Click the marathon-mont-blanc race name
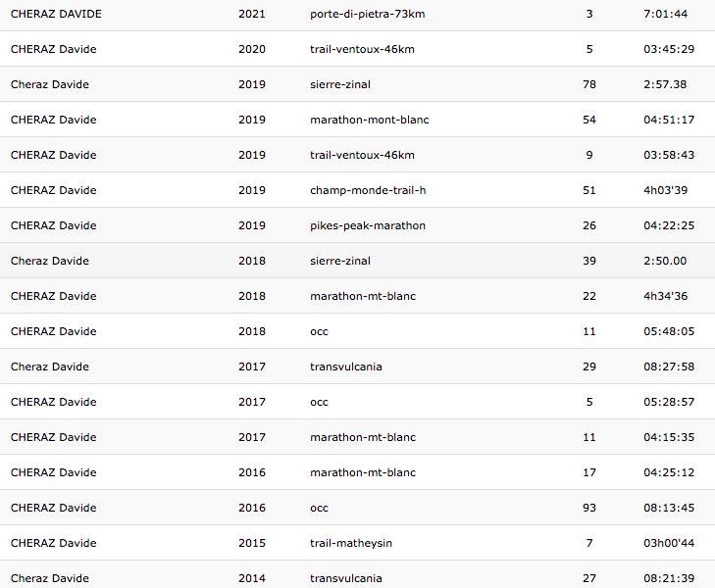715x588 pixels. 369,120
